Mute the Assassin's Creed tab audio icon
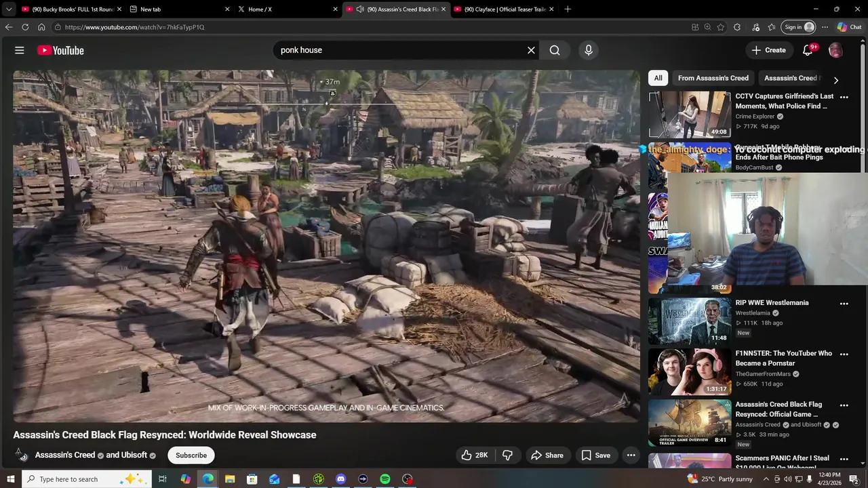The width and height of the screenshot is (868, 488). coord(359,9)
